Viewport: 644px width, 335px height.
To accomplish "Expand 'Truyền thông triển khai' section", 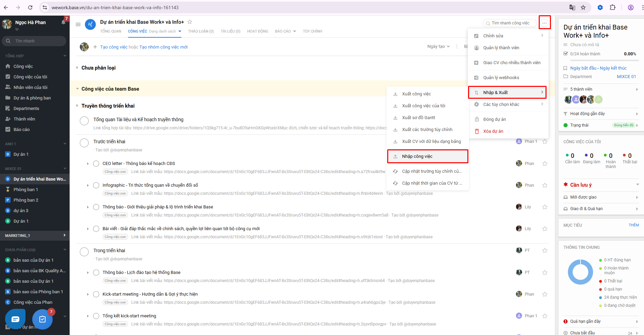I will (x=77, y=106).
